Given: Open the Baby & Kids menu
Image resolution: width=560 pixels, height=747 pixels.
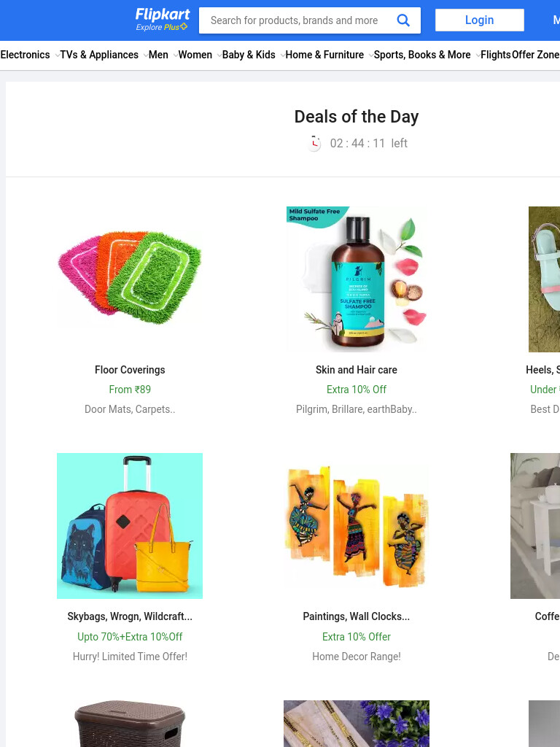Looking at the screenshot, I should (249, 55).
